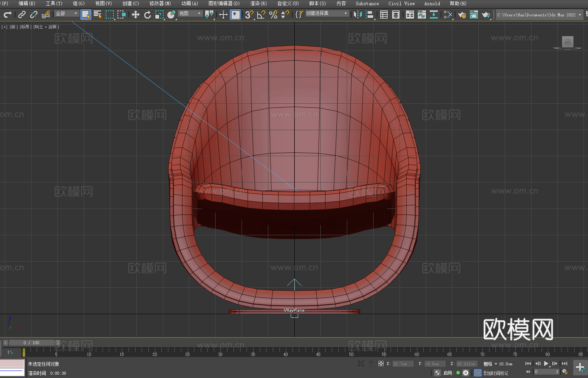Open 工具(T) menu

[x=54, y=3]
